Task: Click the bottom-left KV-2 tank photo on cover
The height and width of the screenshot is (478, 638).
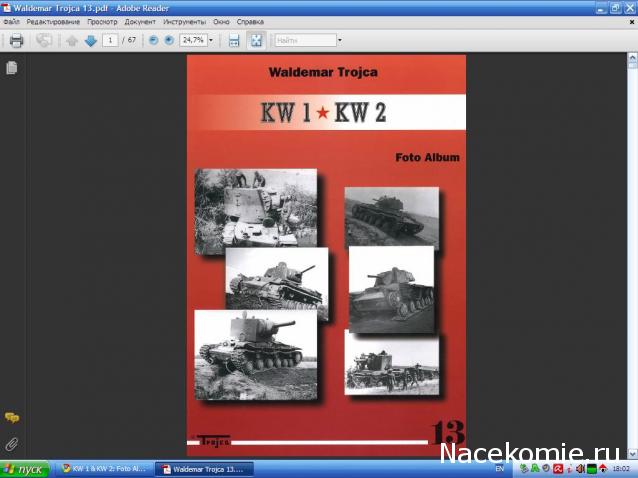Action: coord(256,355)
